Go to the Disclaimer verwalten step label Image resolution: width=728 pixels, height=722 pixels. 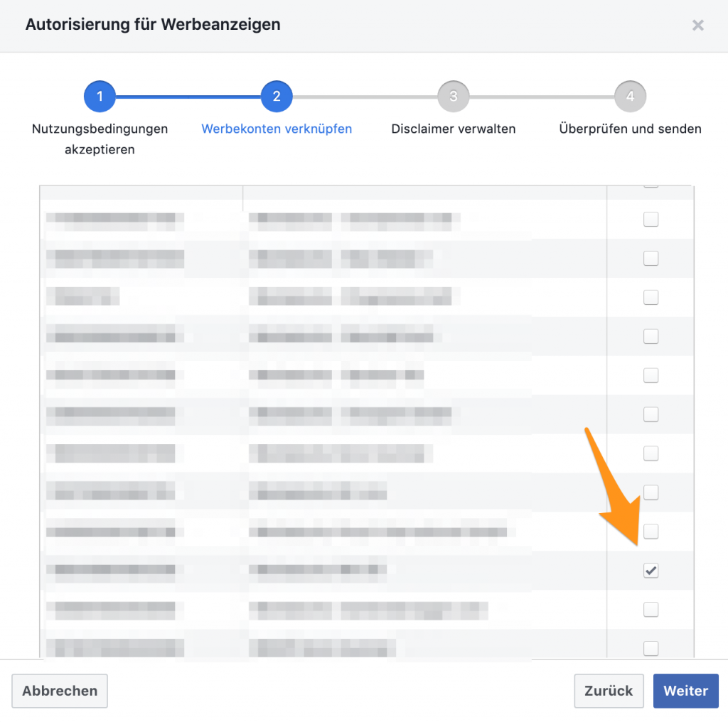453,129
